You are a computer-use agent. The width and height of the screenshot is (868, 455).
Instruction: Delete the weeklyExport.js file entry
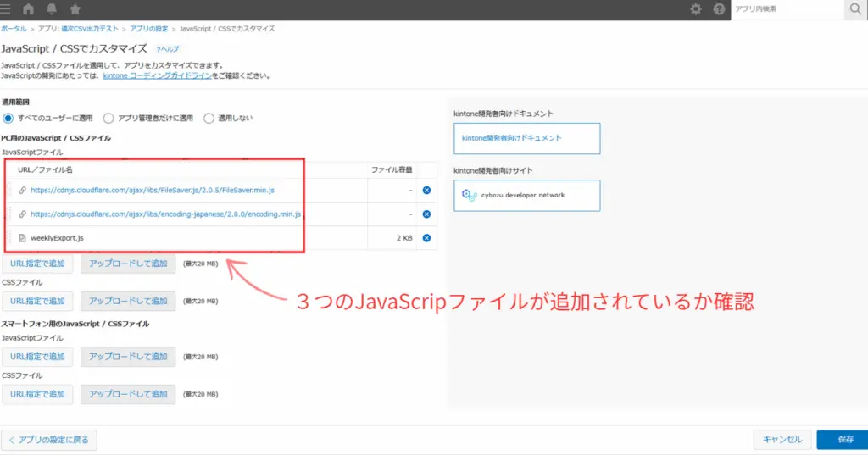tap(426, 237)
